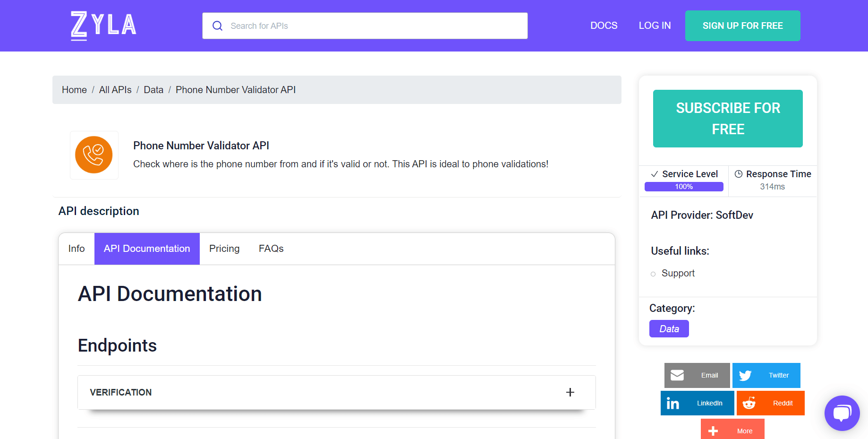868x439 pixels.
Task: Open the Data breadcrumb link
Action: pos(153,90)
